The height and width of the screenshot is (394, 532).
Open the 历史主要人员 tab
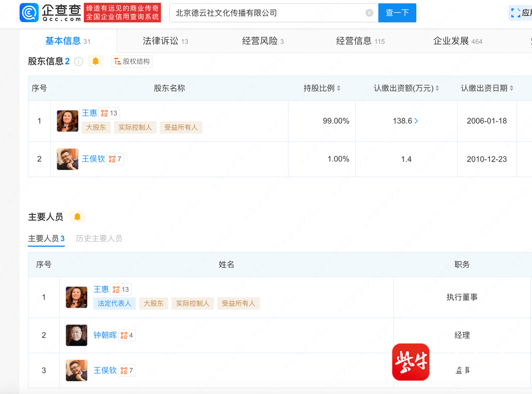pyautogui.click(x=99, y=238)
